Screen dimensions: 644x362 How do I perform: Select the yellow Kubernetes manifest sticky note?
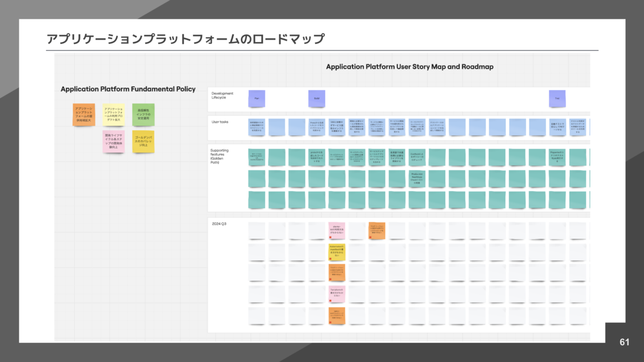point(336,250)
